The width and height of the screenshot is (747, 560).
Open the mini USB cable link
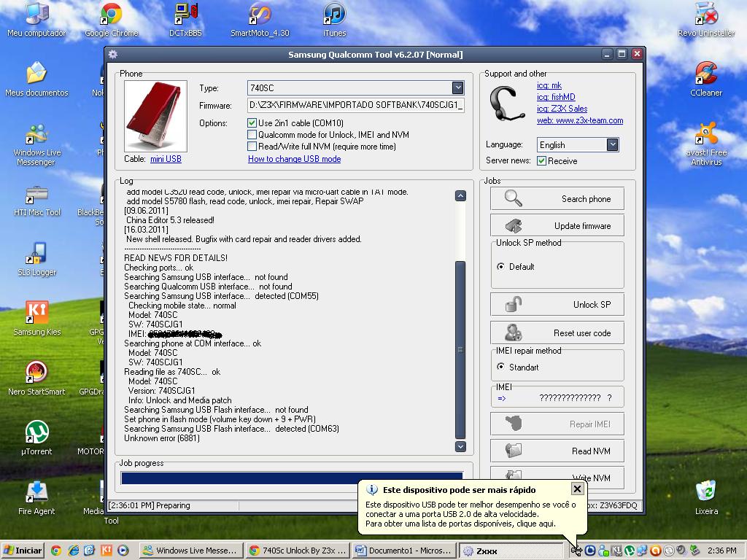click(166, 159)
